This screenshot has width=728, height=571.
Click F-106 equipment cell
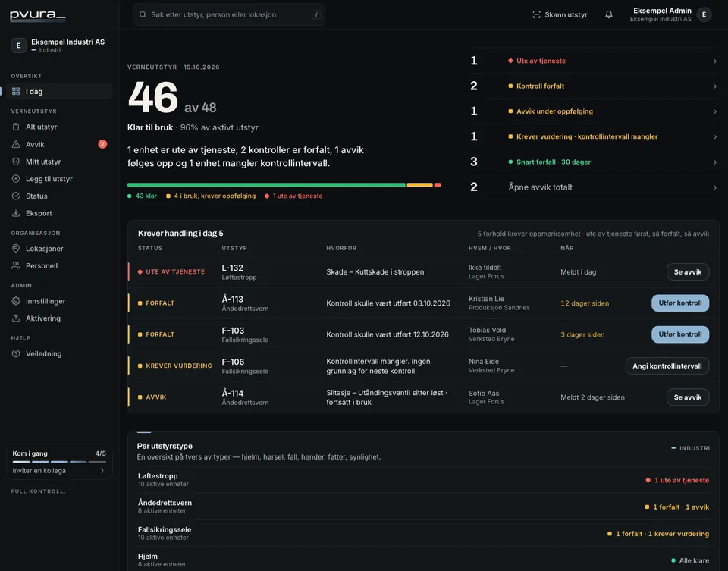tap(245, 366)
